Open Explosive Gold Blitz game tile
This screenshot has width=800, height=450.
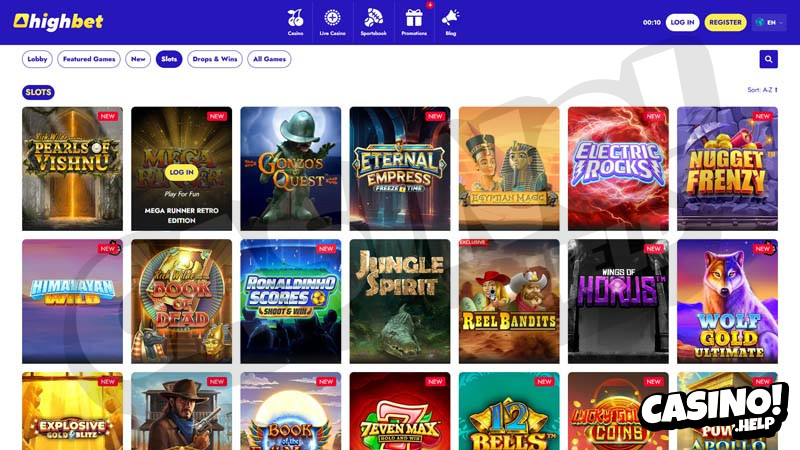pos(72,411)
